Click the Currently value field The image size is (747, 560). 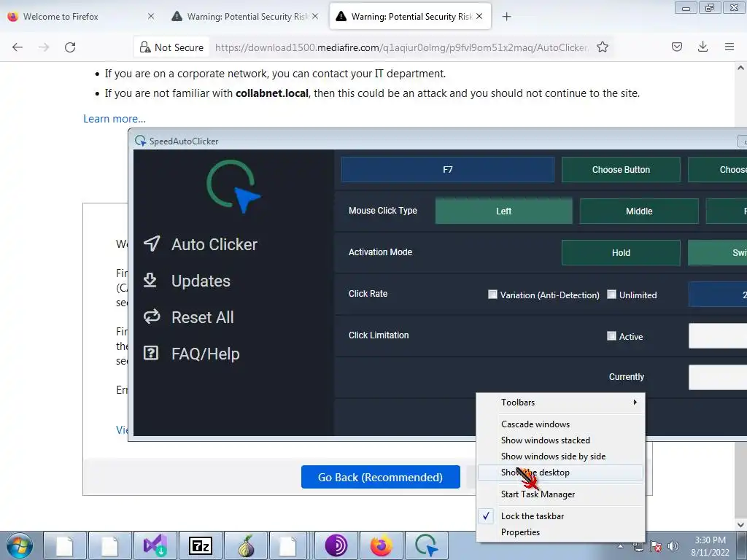coord(718,377)
